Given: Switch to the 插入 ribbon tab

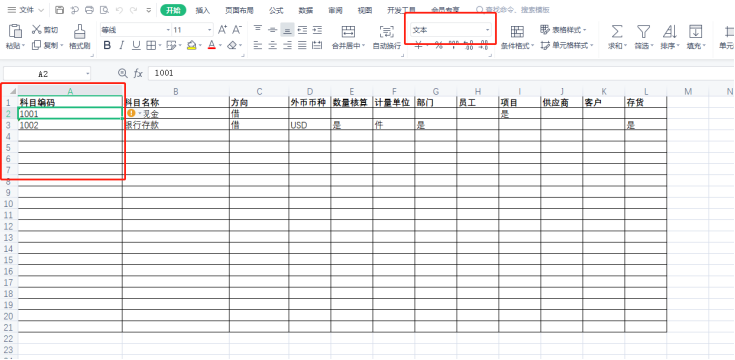Looking at the screenshot, I should pyautogui.click(x=202, y=10).
